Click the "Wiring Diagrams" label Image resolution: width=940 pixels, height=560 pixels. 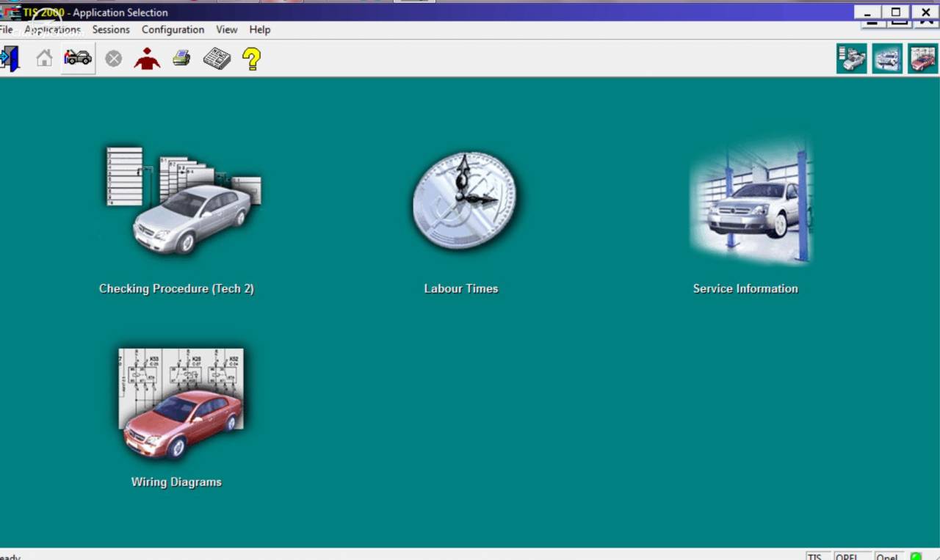point(176,482)
